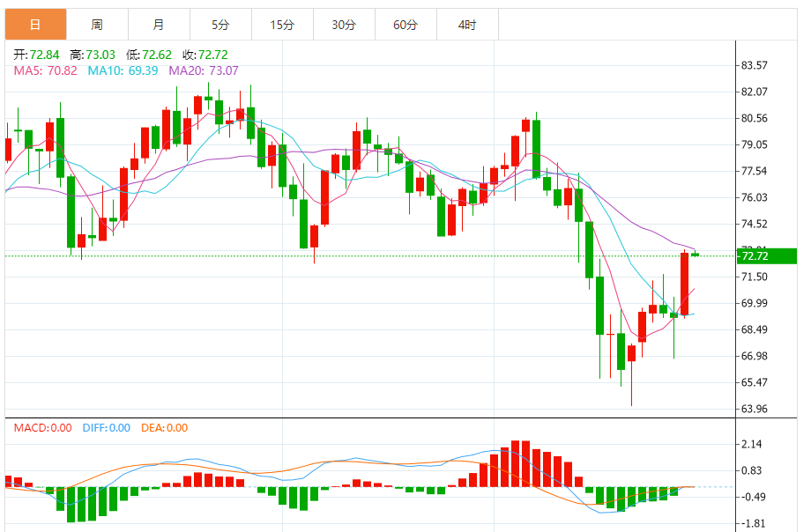Click the 2.14 MACD axis label

[x=752, y=444]
